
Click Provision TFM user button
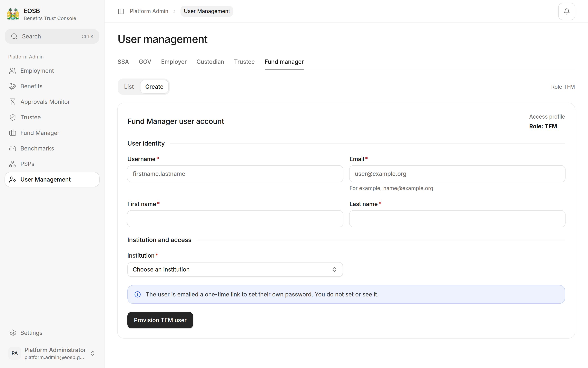click(x=160, y=320)
